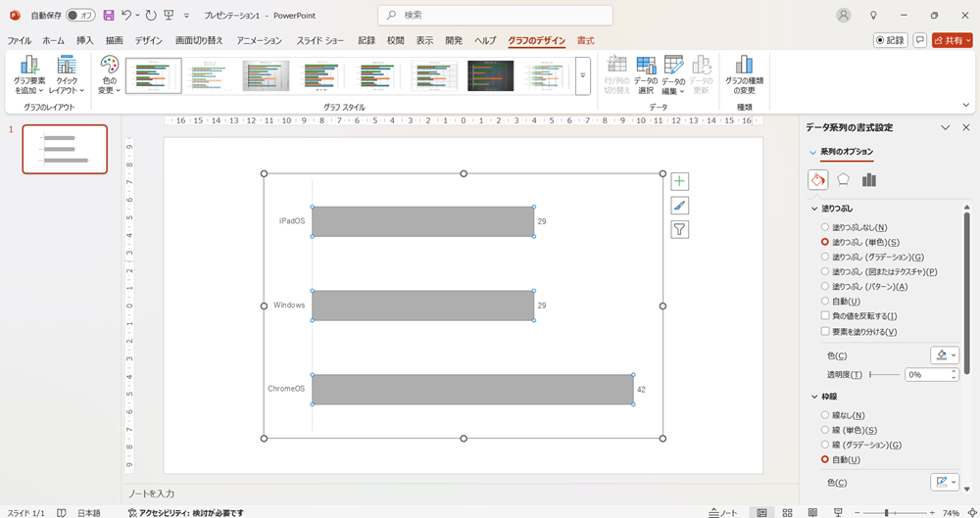This screenshot has height=518, width=980.
Task: Switch to slide sorter view
Action: coord(788,513)
